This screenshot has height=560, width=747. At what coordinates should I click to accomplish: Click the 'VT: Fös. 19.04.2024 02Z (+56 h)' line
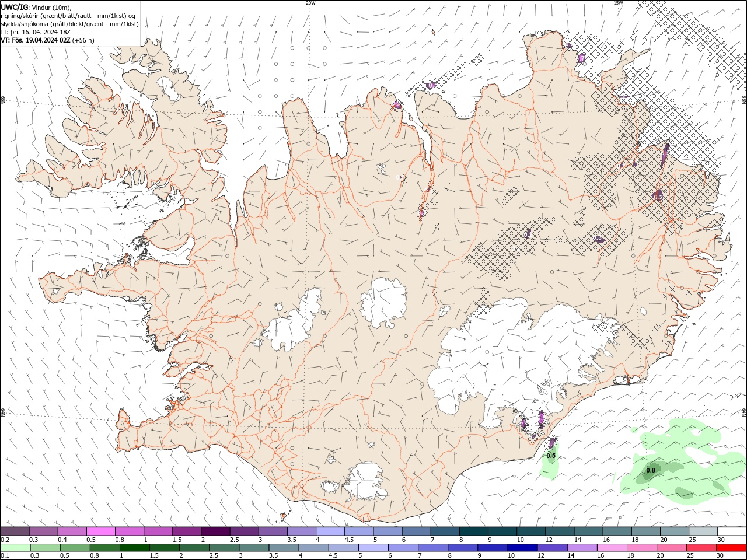(48, 40)
